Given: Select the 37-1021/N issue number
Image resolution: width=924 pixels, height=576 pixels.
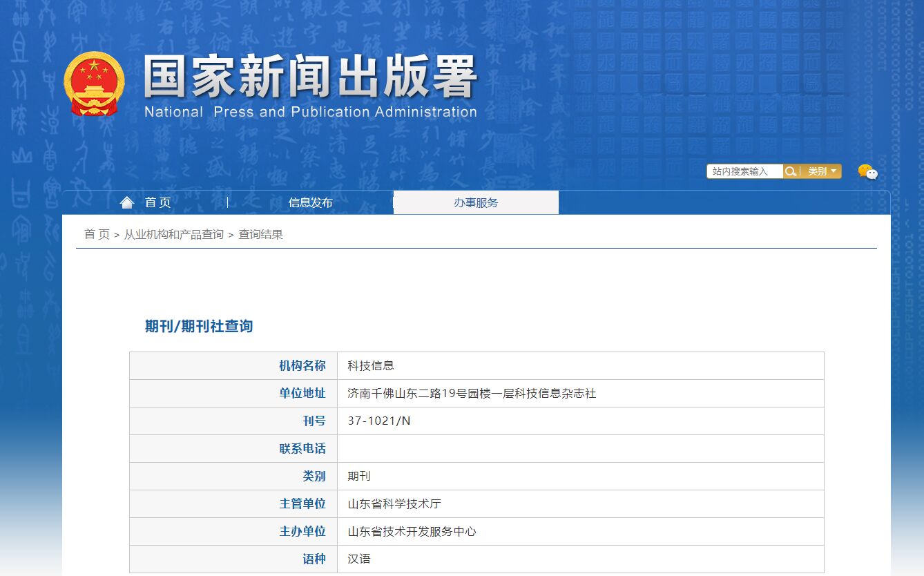Looking at the screenshot, I should tap(379, 421).
